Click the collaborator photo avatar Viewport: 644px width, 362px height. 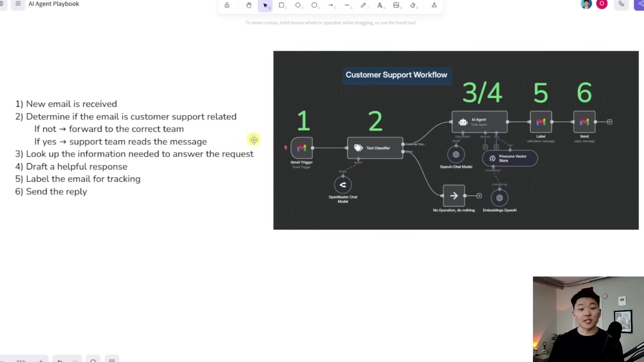(586, 4)
